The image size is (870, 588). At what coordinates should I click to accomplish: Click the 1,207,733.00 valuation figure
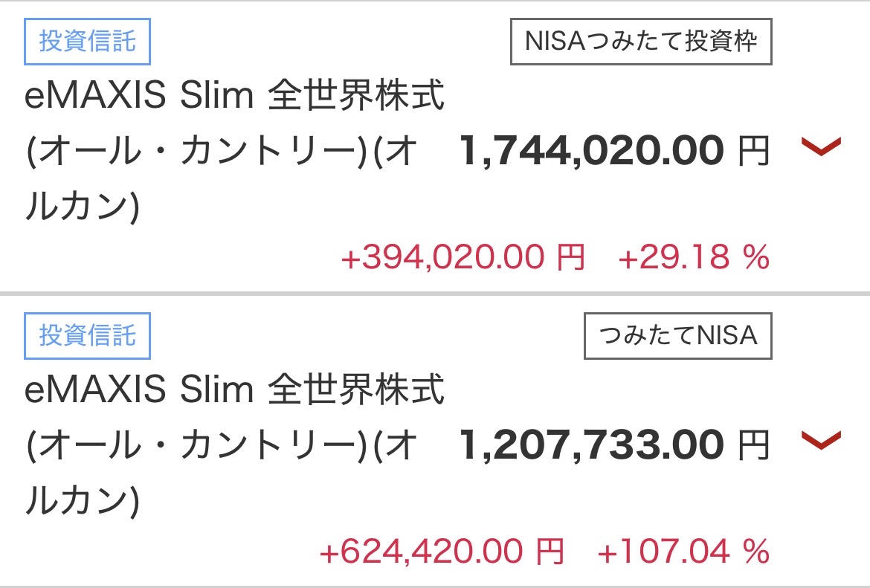click(591, 446)
